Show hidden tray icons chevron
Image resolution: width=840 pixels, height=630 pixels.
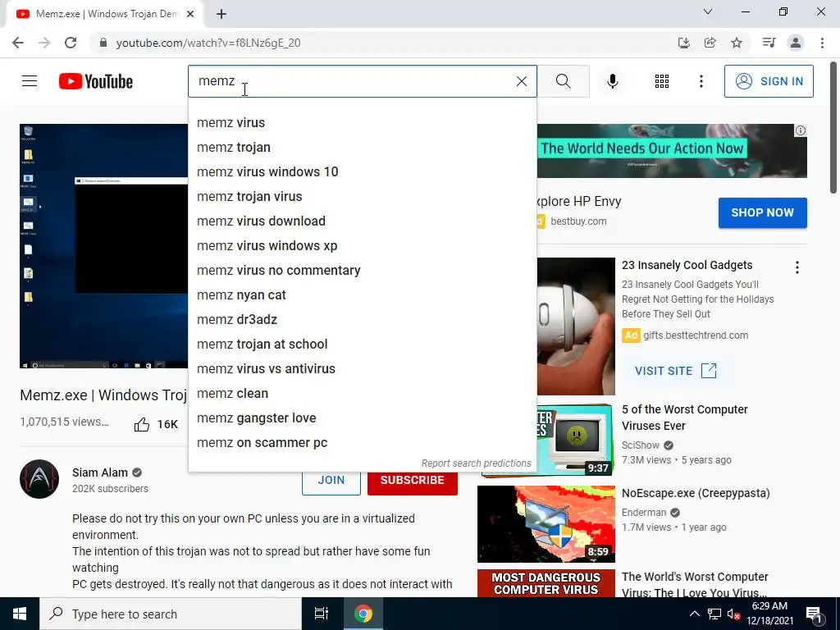click(x=694, y=614)
